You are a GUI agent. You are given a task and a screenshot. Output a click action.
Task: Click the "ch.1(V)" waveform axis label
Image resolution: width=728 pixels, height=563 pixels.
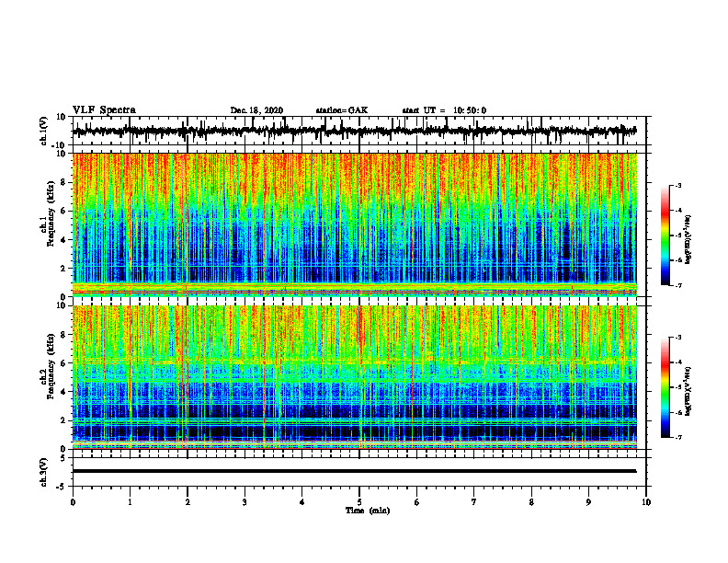click(44, 131)
